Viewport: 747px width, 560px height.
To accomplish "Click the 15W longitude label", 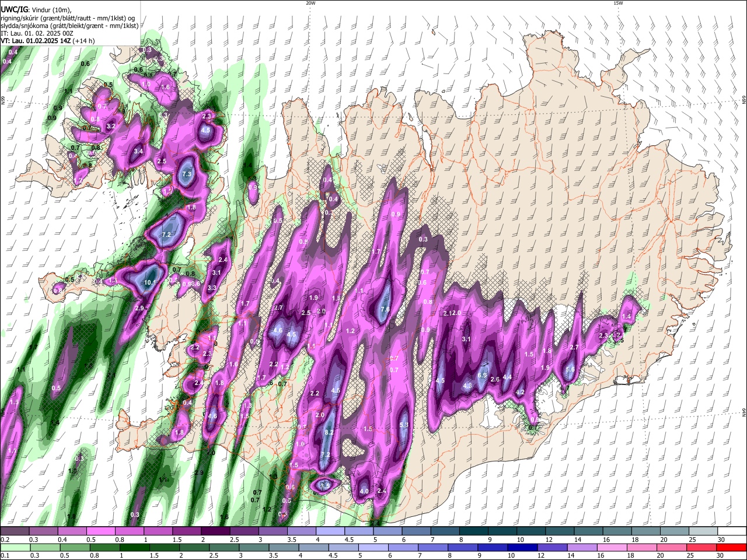I will pos(618,3).
